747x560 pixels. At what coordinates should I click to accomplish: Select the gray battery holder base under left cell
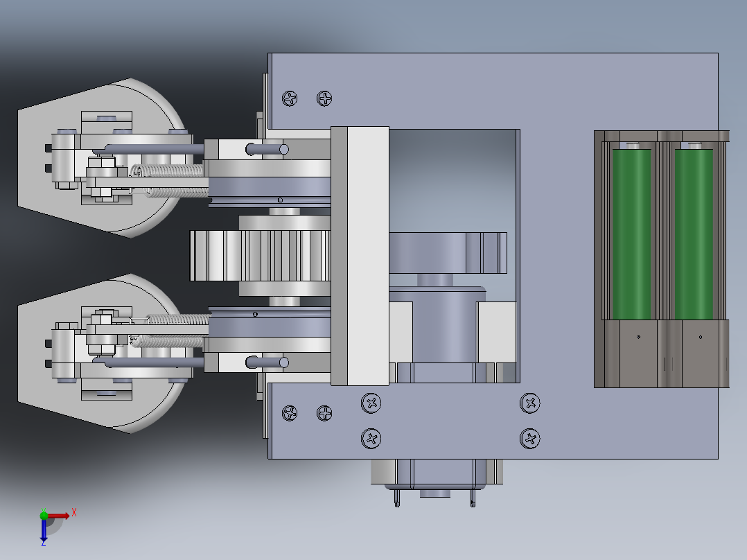(x=638, y=353)
